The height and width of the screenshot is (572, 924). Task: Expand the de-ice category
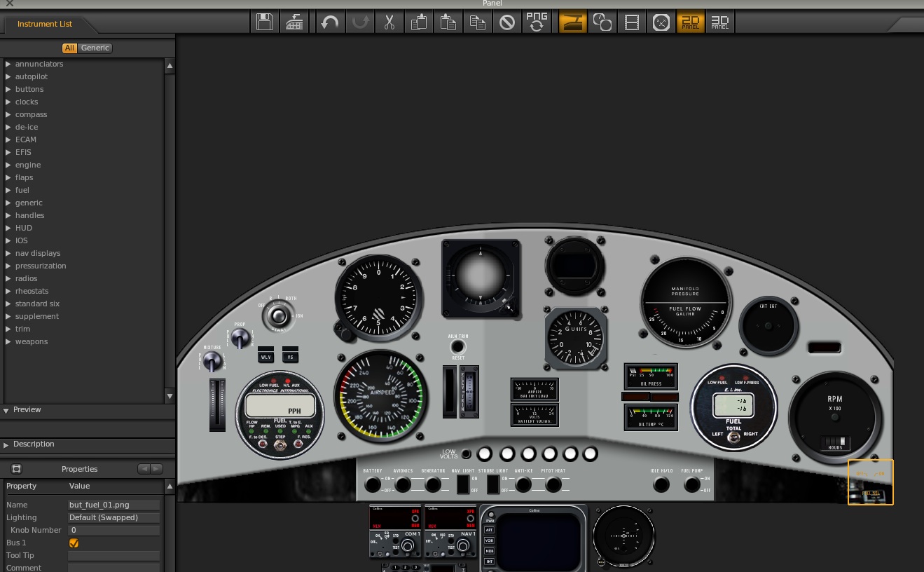[8, 127]
